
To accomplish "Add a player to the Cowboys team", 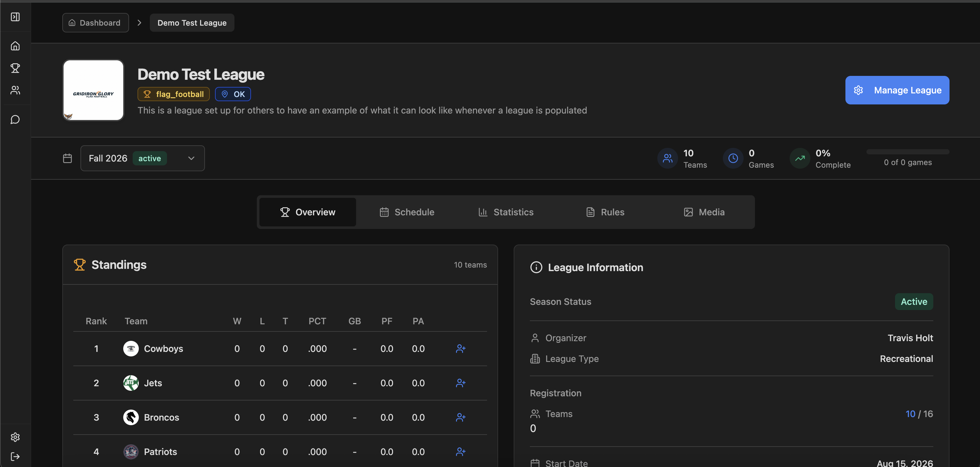I will pyautogui.click(x=461, y=348).
